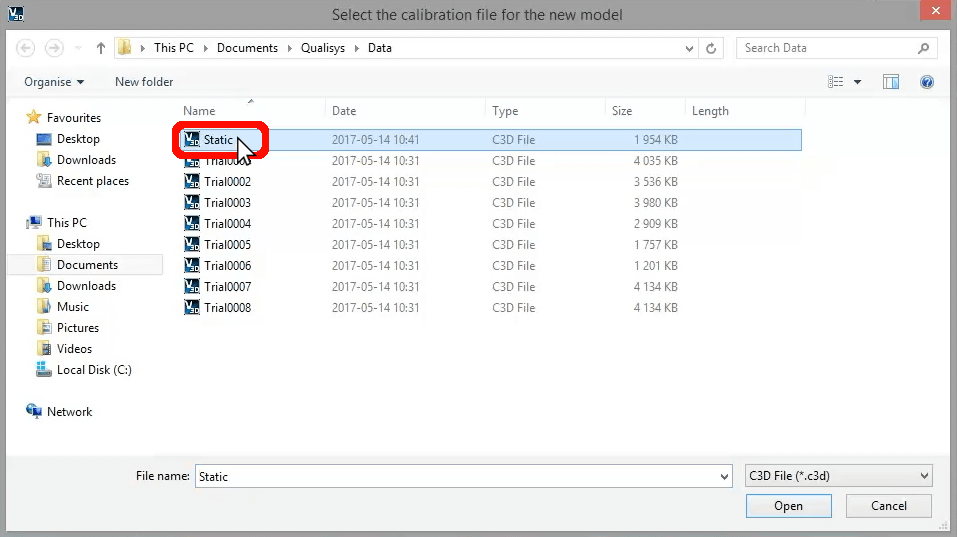957x537 pixels.
Task: Expand the File name history dropdown arrow
Action: coord(722,477)
